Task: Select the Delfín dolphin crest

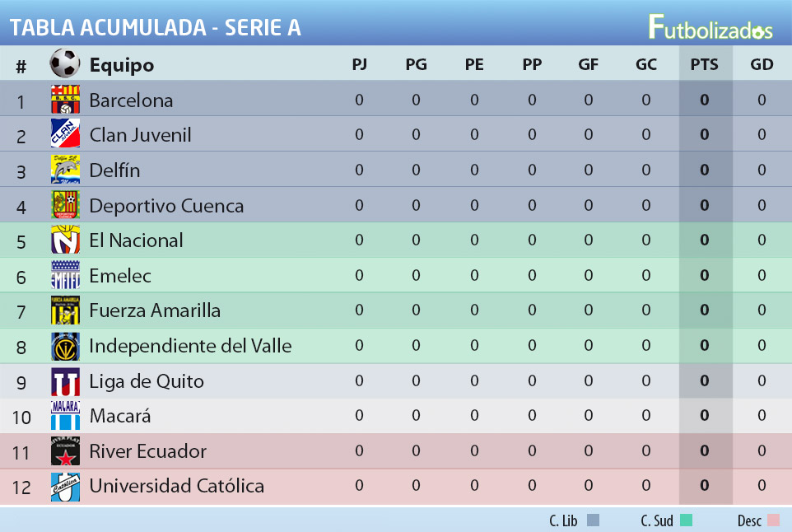Action: [x=65, y=170]
